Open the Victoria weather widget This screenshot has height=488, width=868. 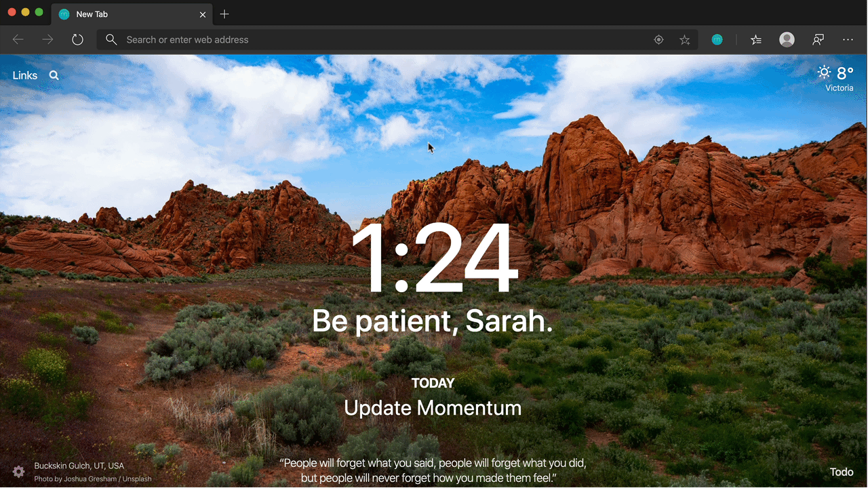pyautogui.click(x=835, y=79)
